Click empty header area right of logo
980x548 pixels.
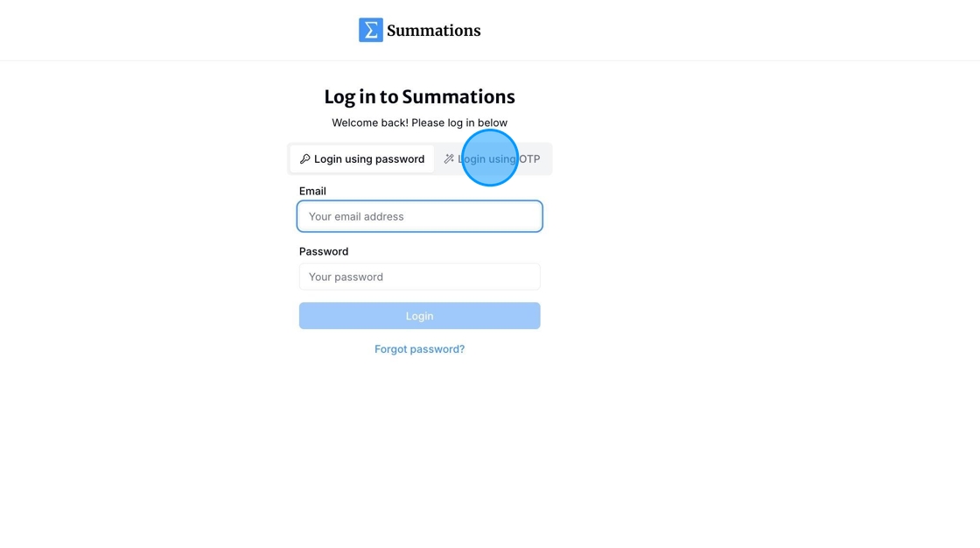point(718,30)
